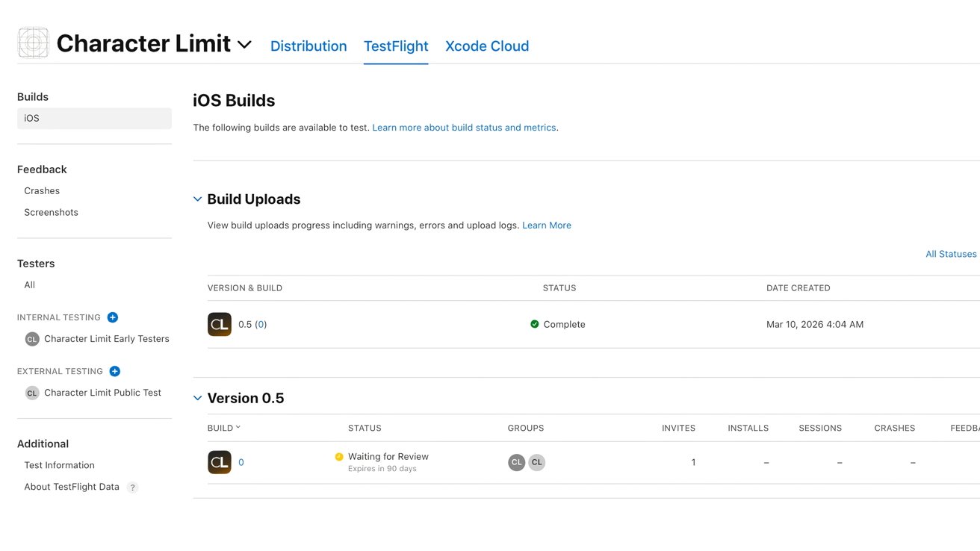Viewport: 980px width, 551px height.
Task: Click the plus icon next to Internal Testing
Action: (113, 317)
